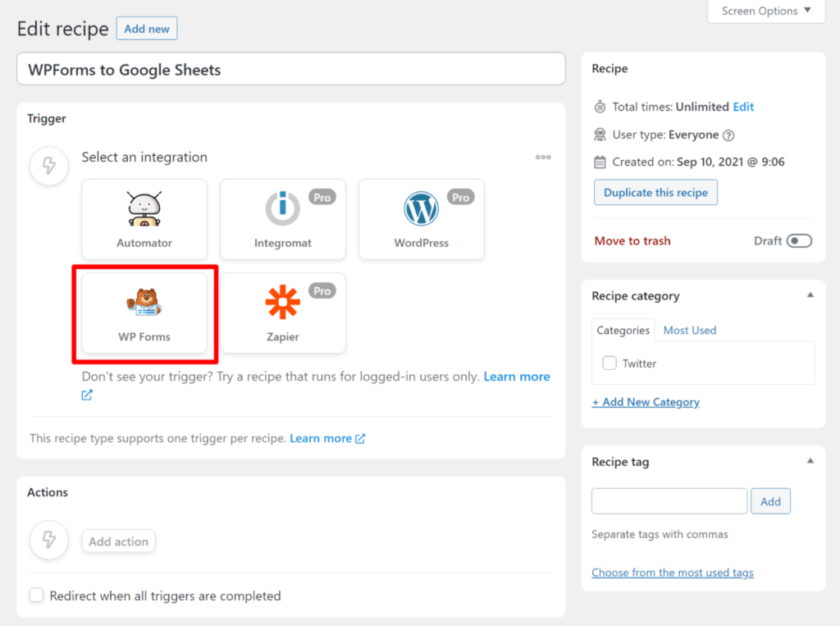Open external link icon below Learn more

pyautogui.click(x=87, y=395)
